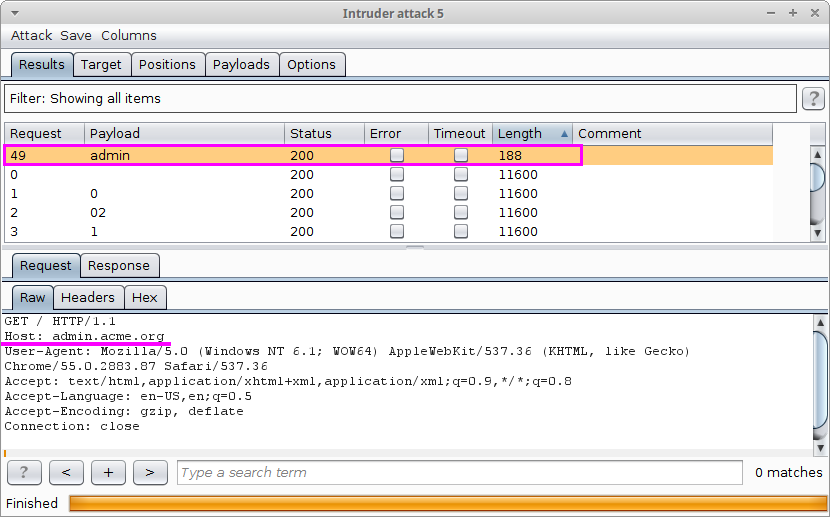Screen dimensions: 830x517
Task: Click the Accept-Language header line
Action: pyautogui.click(x=128, y=396)
